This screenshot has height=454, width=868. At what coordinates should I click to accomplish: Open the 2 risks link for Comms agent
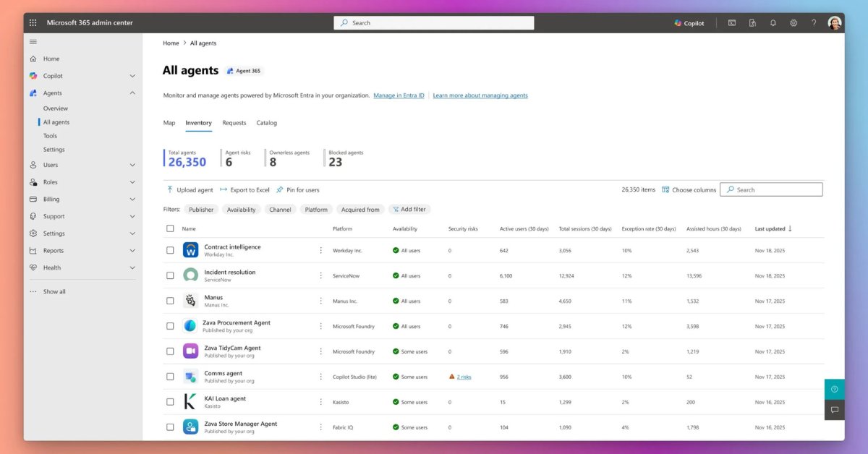click(x=464, y=377)
